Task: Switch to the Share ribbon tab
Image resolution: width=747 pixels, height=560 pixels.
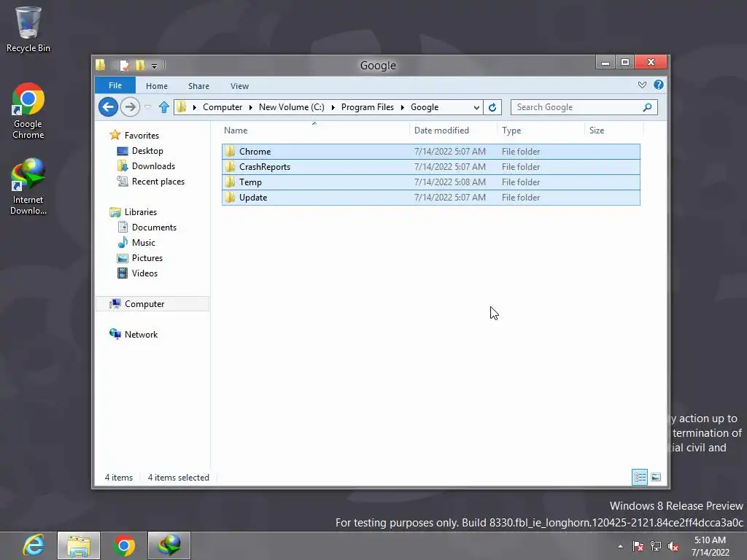Action: (x=198, y=86)
